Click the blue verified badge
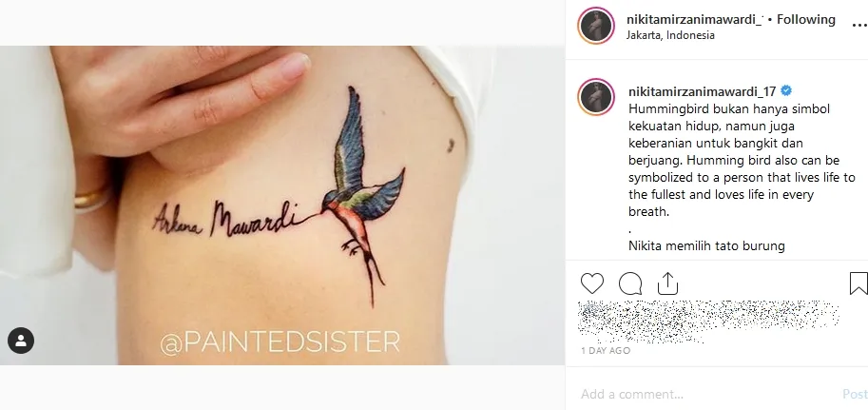Image resolution: width=868 pixels, height=410 pixels. (785, 91)
